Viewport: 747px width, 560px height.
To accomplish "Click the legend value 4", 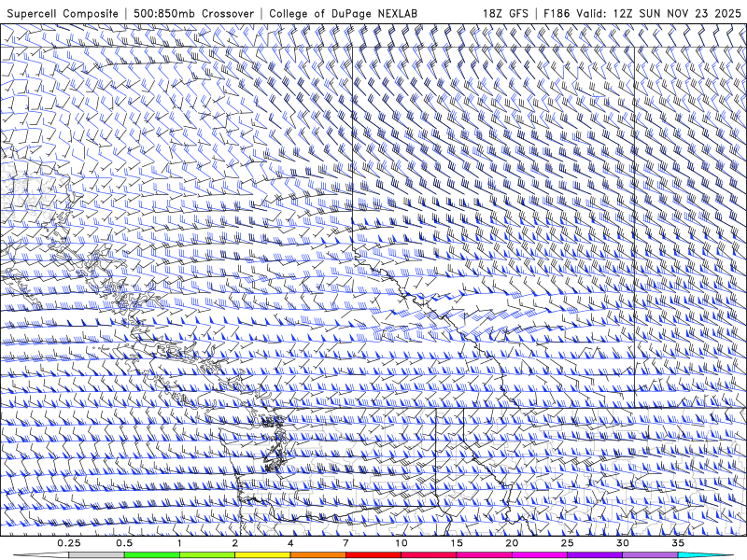I will tap(290, 543).
